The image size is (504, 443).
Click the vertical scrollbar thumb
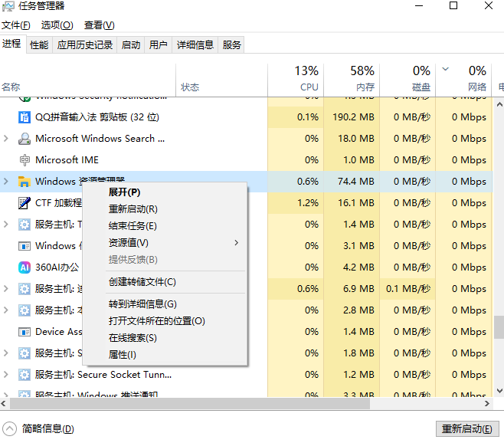499,327
